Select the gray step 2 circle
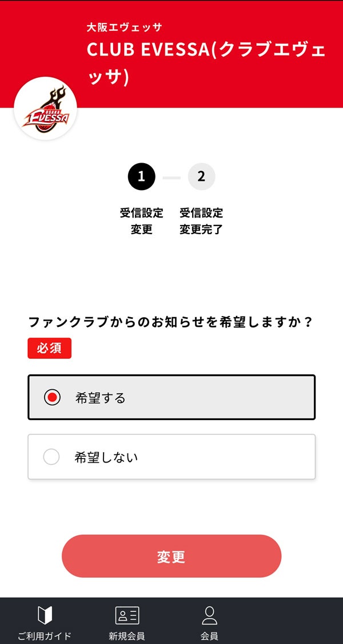The width and height of the screenshot is (343, 644). pyautogui.click(x=201, y=177)
